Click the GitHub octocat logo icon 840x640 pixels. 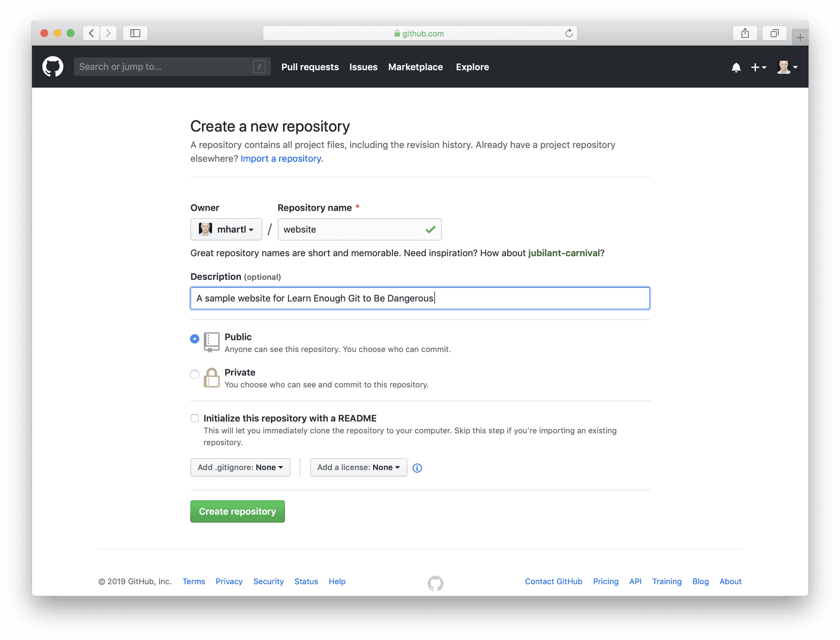(x=53, y=66)
